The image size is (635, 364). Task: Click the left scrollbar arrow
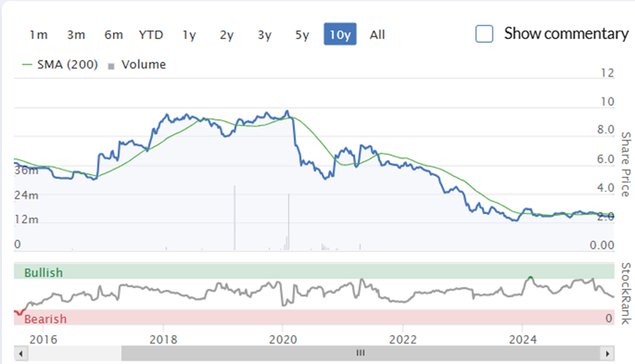tap(21, 353)
